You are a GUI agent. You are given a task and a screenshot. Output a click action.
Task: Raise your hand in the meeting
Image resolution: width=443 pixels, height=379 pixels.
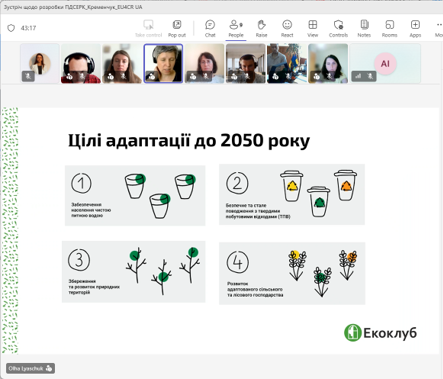pyautogui.click(x=261, y=28)
